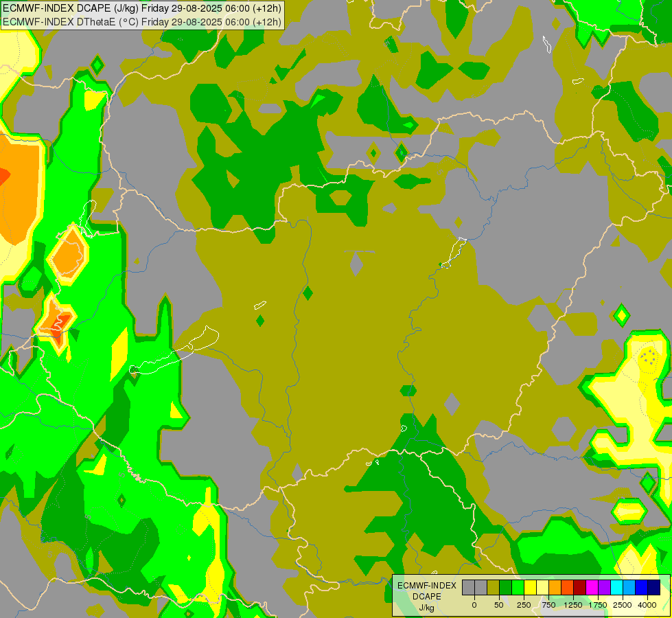Viewport: 672px width, 618px height.
Task: Click the legend tick label 250
Action: 524,605
